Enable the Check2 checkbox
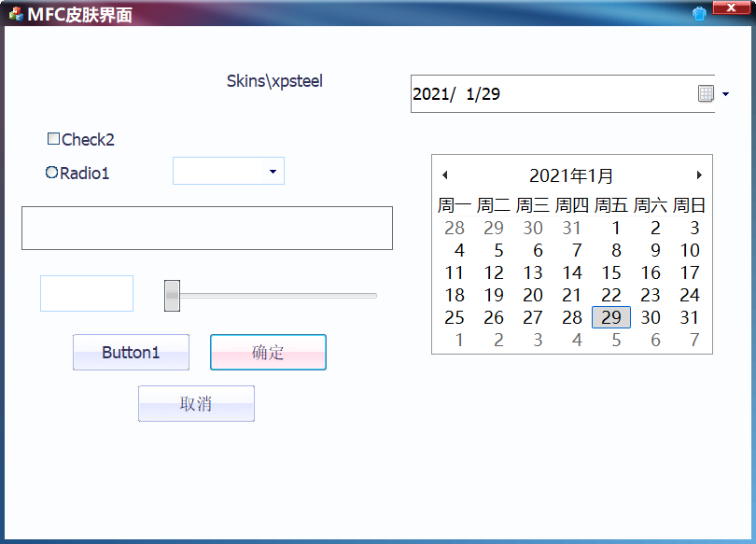 pyautogui.click(x=53, y=138)
